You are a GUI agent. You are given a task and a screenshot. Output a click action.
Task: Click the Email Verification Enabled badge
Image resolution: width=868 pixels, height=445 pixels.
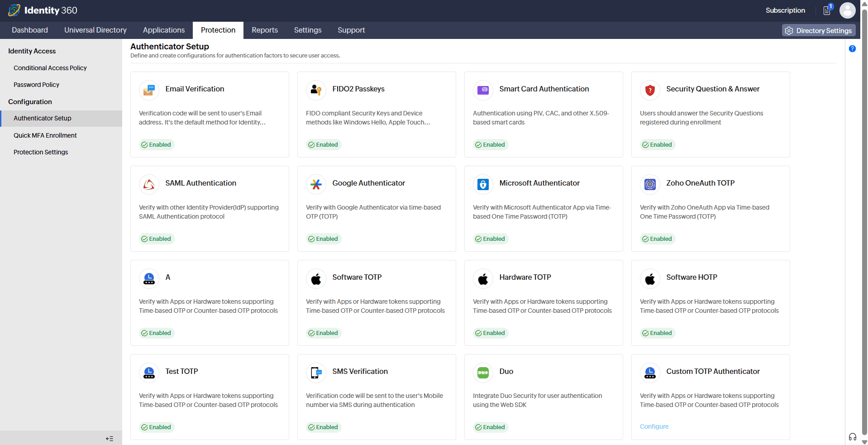[x=157, y=145]
